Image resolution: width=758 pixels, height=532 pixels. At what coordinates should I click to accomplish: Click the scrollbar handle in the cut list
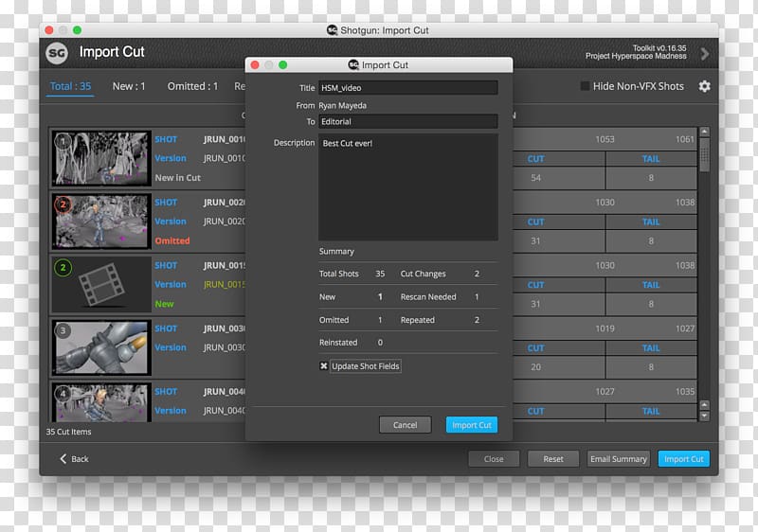704,155
